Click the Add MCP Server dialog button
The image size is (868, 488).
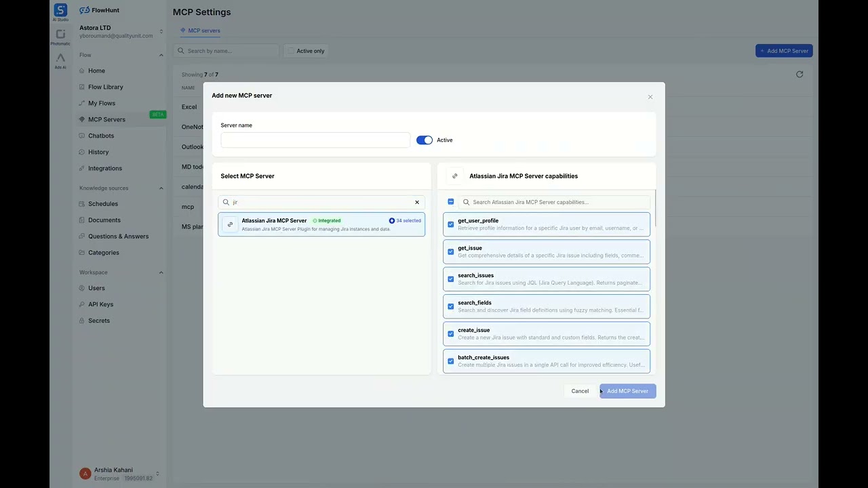coord(627,391)
